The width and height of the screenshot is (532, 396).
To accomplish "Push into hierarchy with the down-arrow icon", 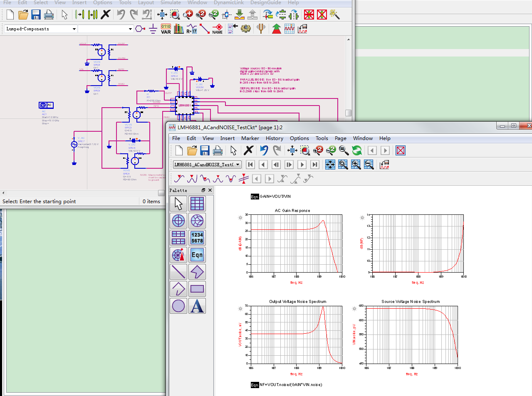I will (240, 15).
